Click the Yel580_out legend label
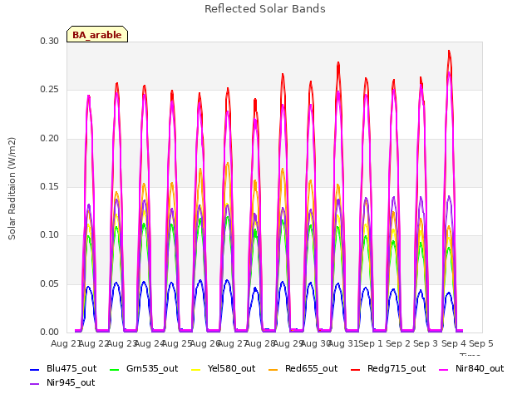 pos(231,368)
